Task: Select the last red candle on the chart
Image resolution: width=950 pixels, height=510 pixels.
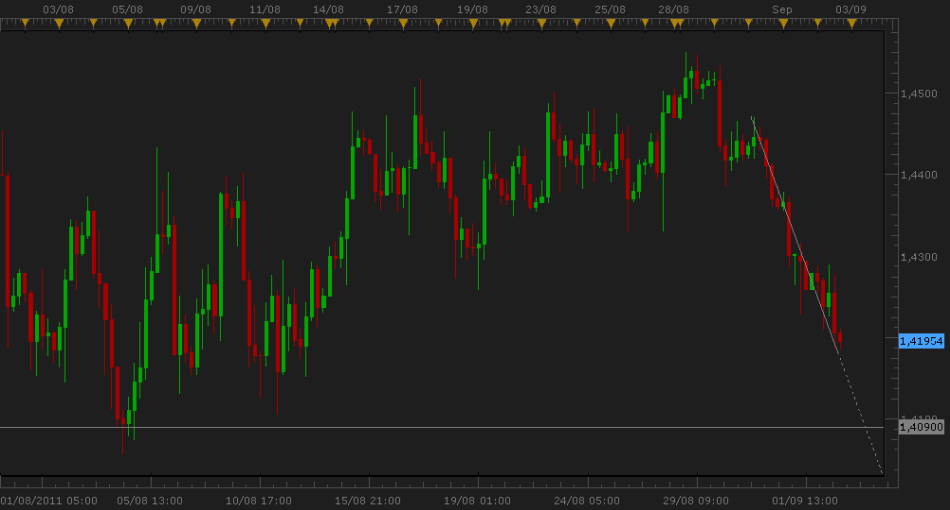Action: tap(840, 340)
